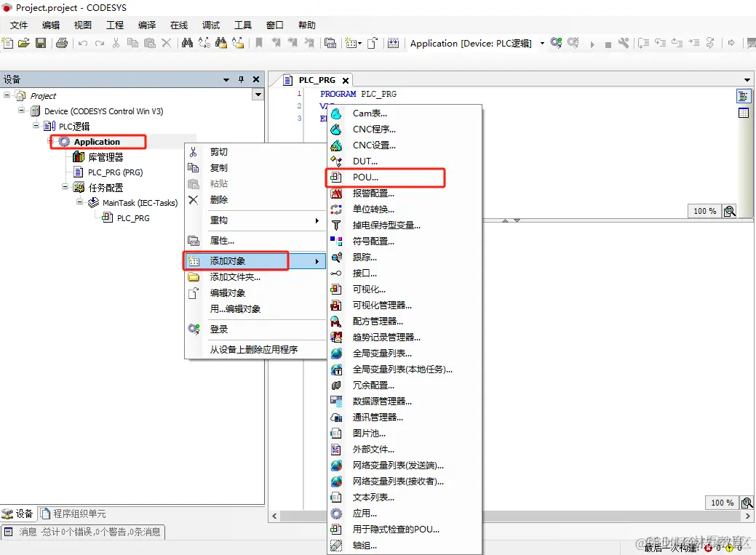Open the 视图 menu
Screen dimensions: 756x555
pos(82,25)
